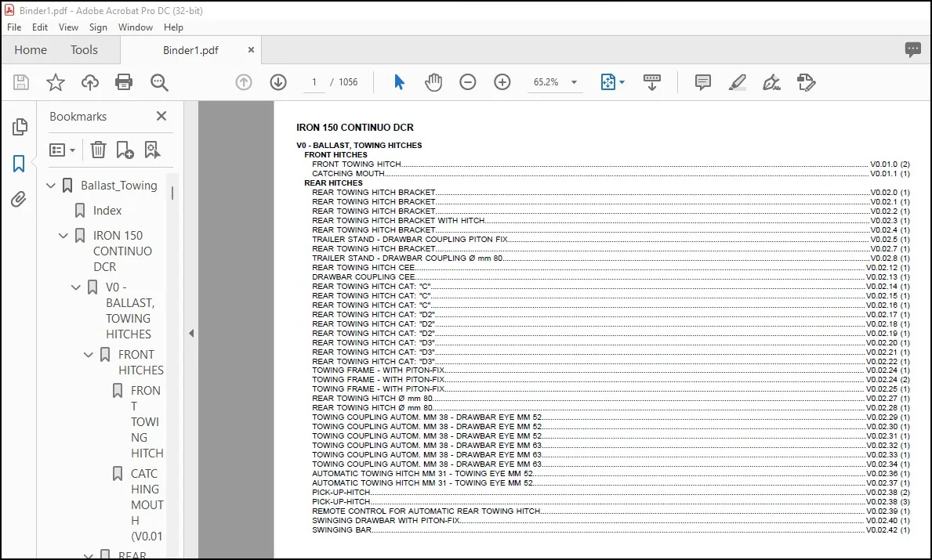Open REMOTE CONTROL FOR AUTOMATIC REAR TOWING HITCH entry
Screen dimensions: 932x560
611,511
